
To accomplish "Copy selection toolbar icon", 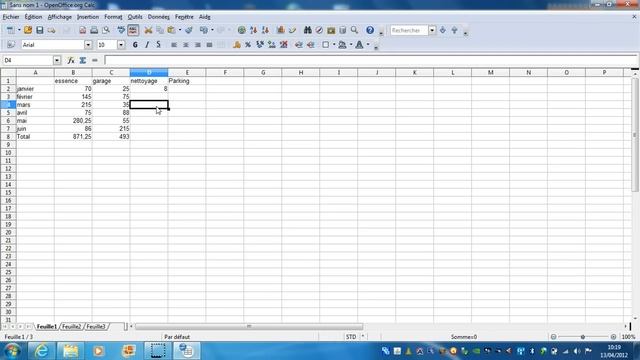I will tap(160, 30).
